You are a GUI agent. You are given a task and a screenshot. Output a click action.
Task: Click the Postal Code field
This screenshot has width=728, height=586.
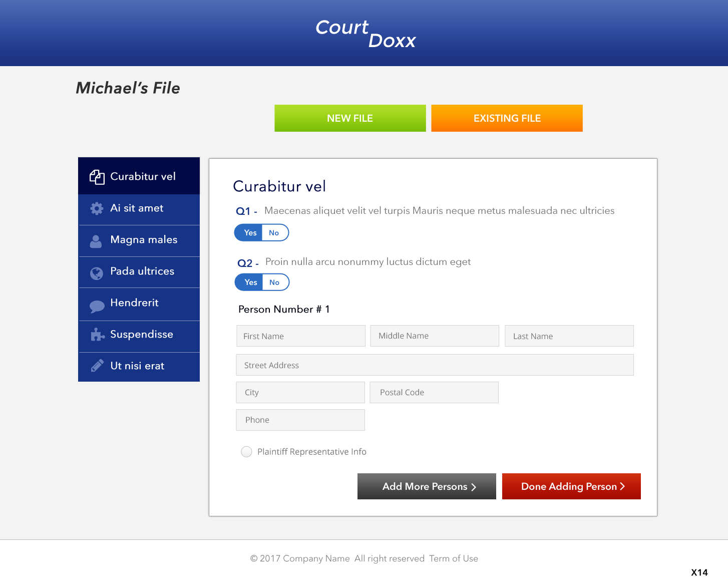434,393
